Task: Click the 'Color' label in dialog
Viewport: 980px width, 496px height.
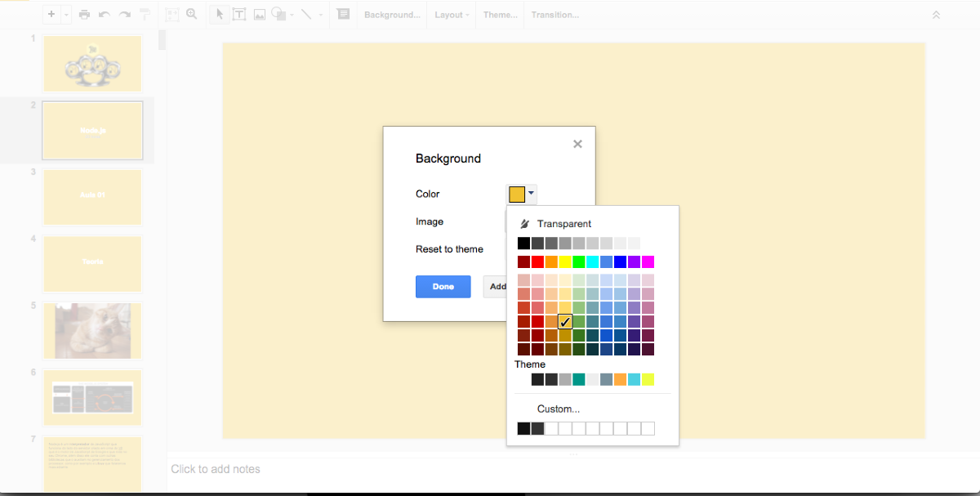Action: (x=427, y=194)
